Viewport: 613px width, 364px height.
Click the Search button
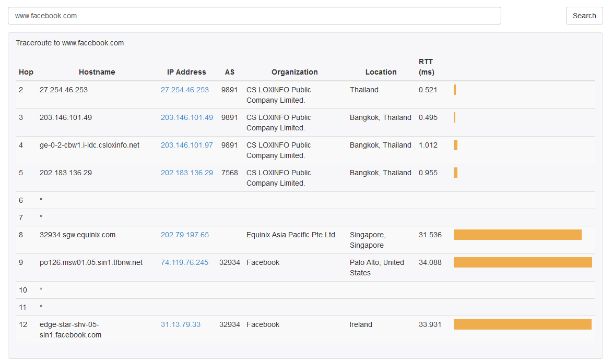click(x=584, y=16)
